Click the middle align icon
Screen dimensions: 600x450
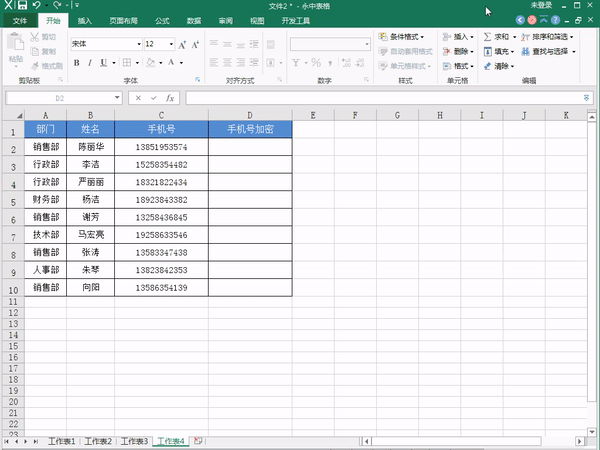click(227, 44)
